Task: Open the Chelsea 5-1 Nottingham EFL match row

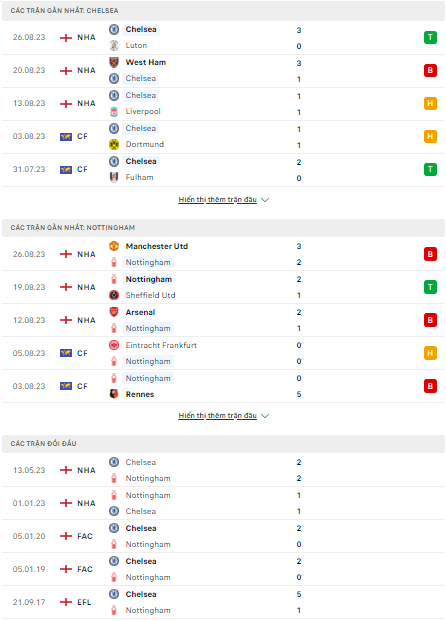Action: [223, 602]
